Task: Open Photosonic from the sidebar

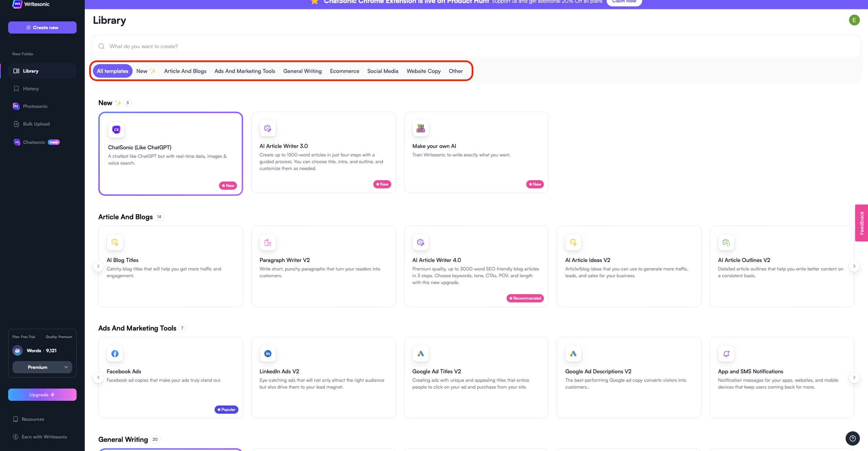Action: (x=35, y=106)
